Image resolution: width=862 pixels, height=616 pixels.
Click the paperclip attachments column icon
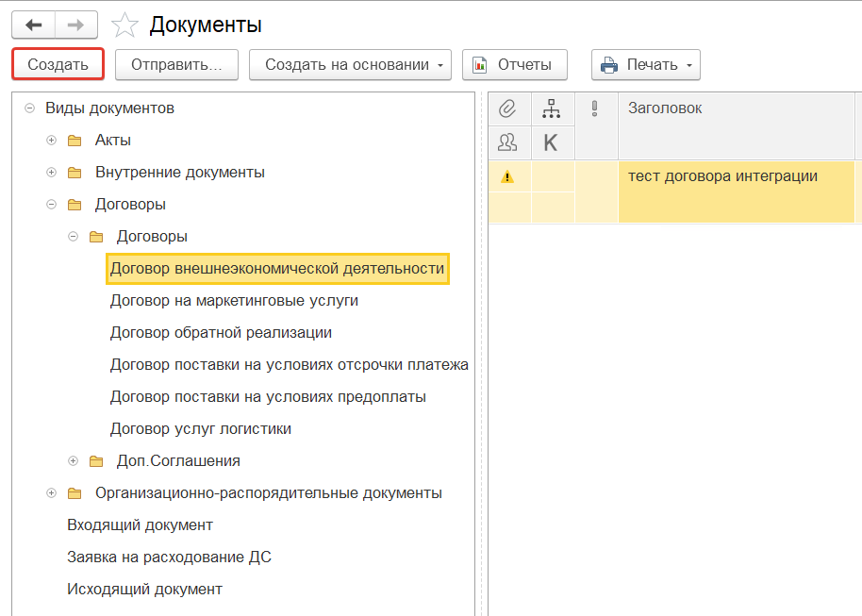[509, 109]
